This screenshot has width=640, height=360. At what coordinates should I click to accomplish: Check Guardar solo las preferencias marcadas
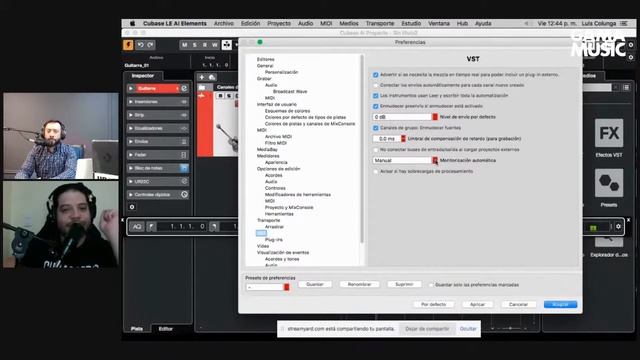point(431,285)
